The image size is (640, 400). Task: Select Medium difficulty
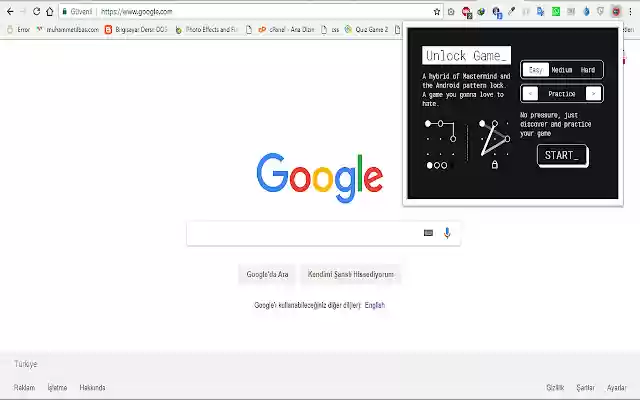[562, 70]
